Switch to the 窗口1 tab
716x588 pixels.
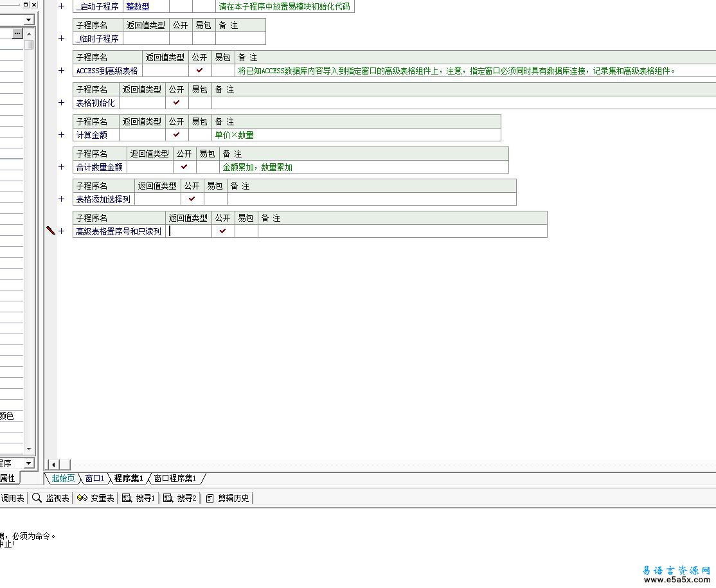pyautogui.click(x=94, y=478)
